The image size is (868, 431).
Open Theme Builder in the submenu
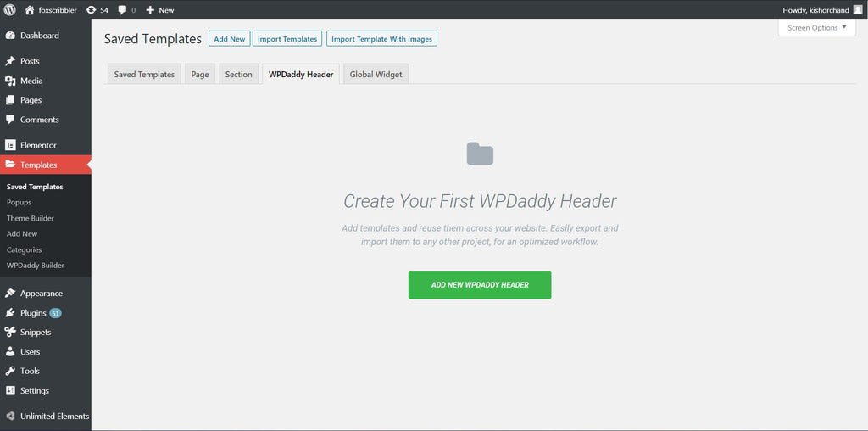pyautogui.click(x=31, y=218)
